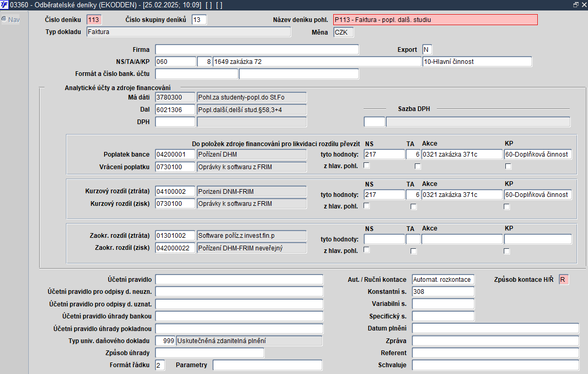Tick TA 'z hlav. pohl.' checkbox in Kurzový rozdíl section
The height and width of the screenshot is (374, 588).
[414, 206]
